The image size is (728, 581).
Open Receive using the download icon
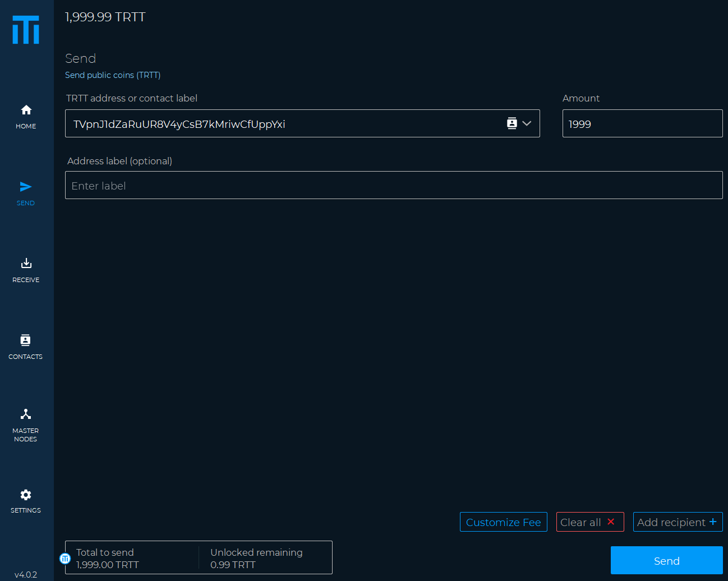pos(26,264)
